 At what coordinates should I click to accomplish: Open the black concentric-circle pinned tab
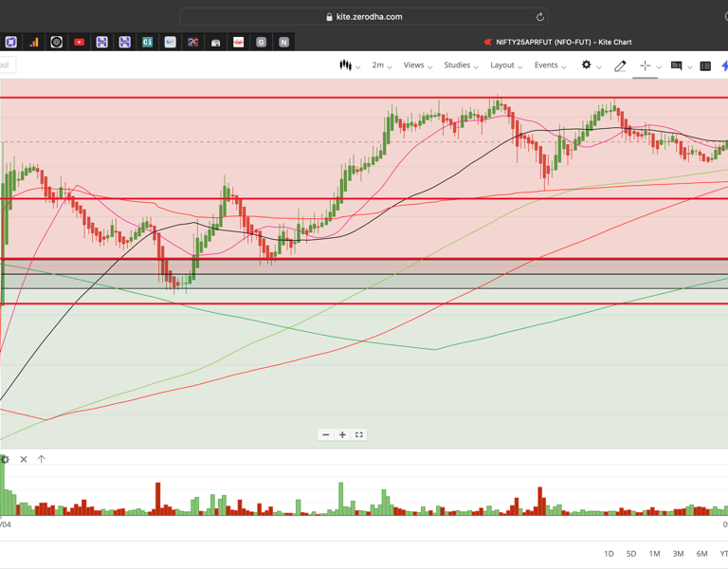[56, 43]
